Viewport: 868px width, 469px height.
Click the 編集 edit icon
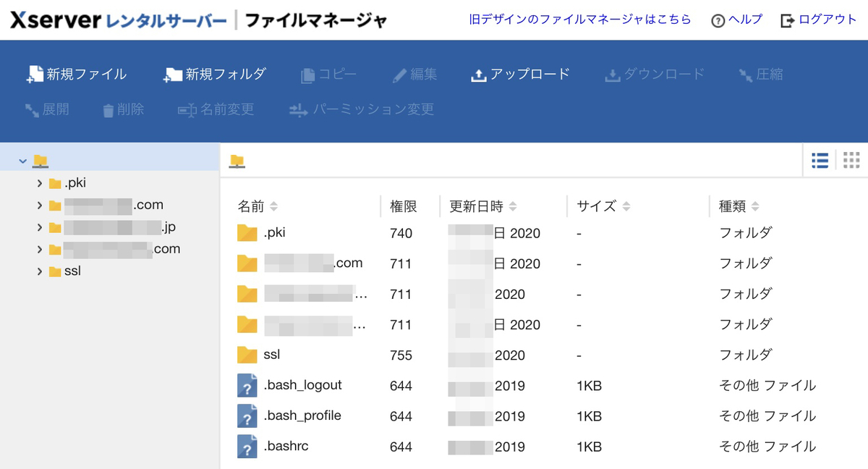(x=414, y=74)
